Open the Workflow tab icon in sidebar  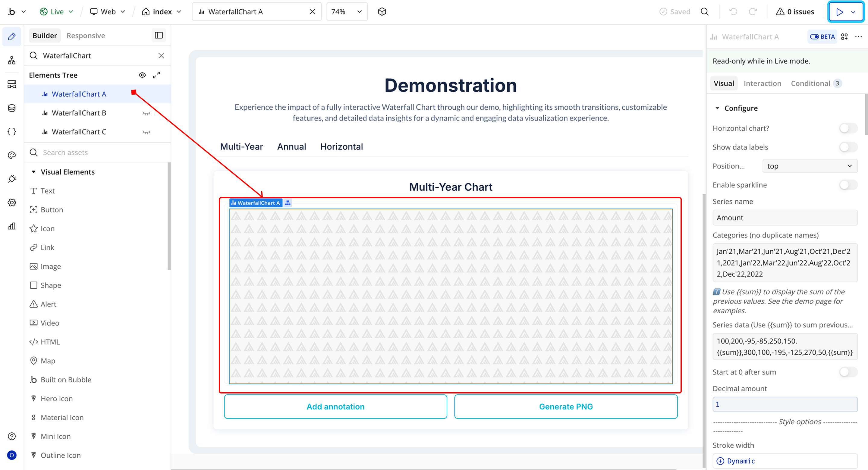tap(12, 61)
